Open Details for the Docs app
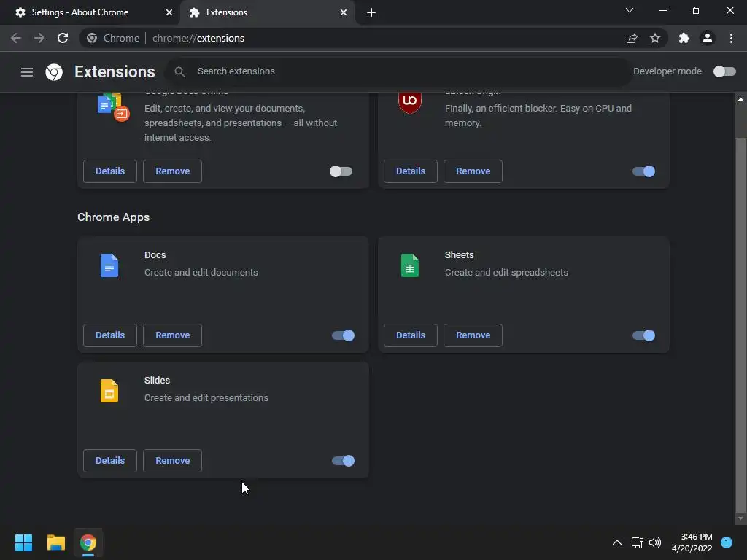 (x=110, y=335)
